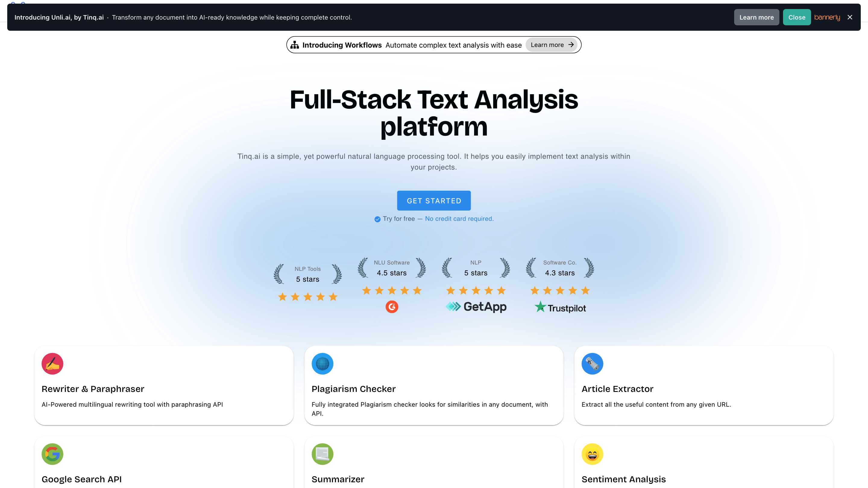Click the Summarizer scroll icon
Viewport: 868px width, 488px height.
322,454
